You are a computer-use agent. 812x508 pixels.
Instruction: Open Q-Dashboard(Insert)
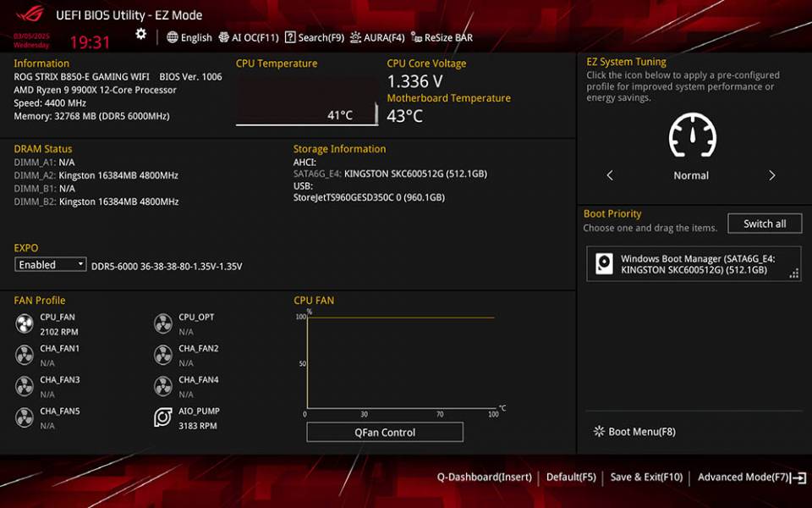[x=484, y=477]
